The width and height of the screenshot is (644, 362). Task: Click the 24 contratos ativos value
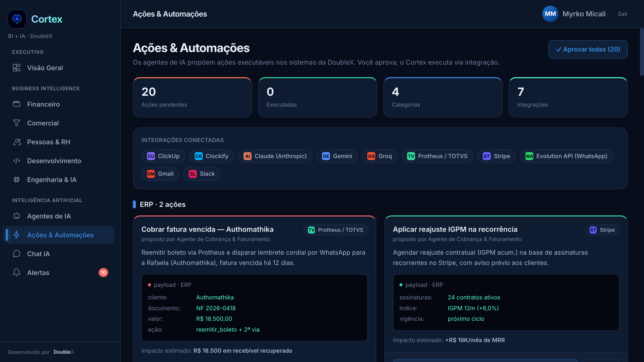pyautogui.click(x=474, y=297)
